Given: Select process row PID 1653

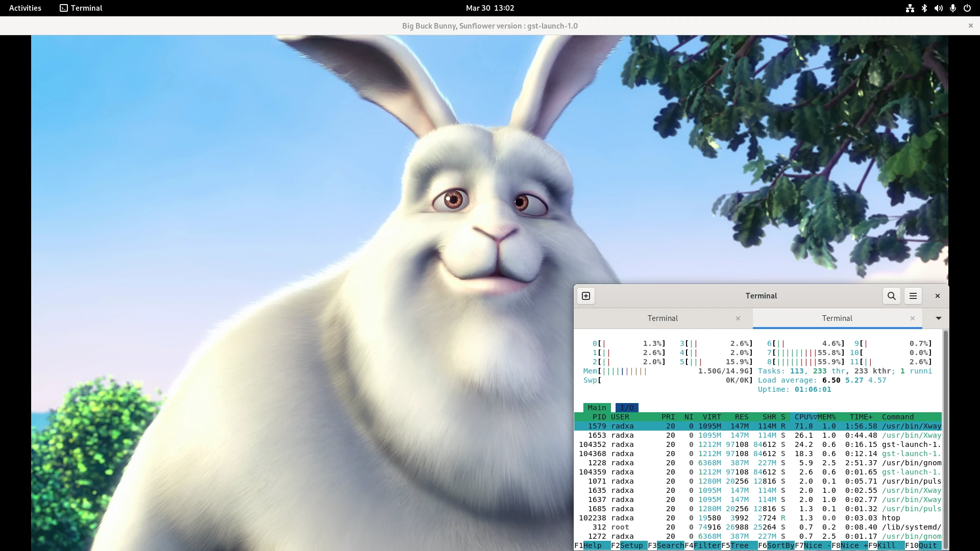Looking at the screenshot, I should tap(758, 435).
